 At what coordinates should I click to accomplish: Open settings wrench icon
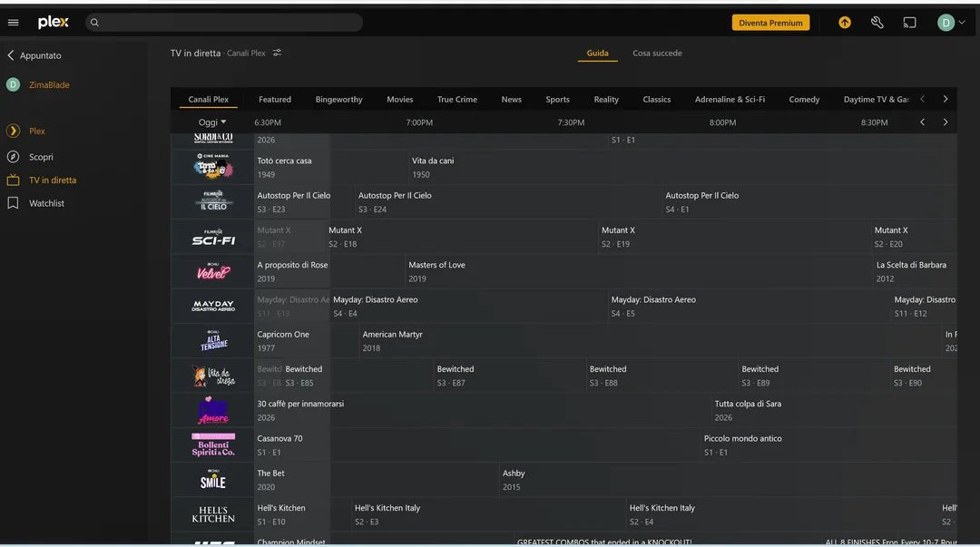click(877, 23)
